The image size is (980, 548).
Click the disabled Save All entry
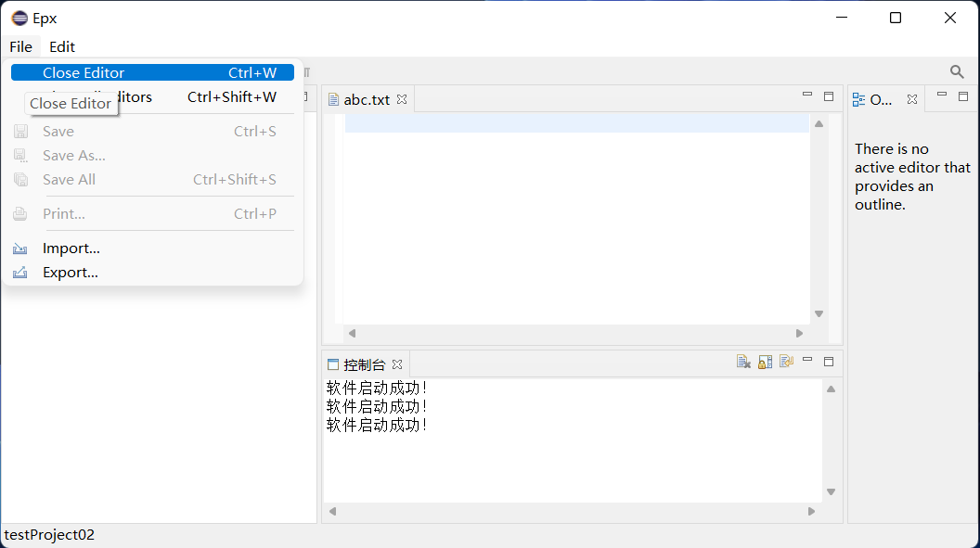pyautogui.click(x=152, y=180)
